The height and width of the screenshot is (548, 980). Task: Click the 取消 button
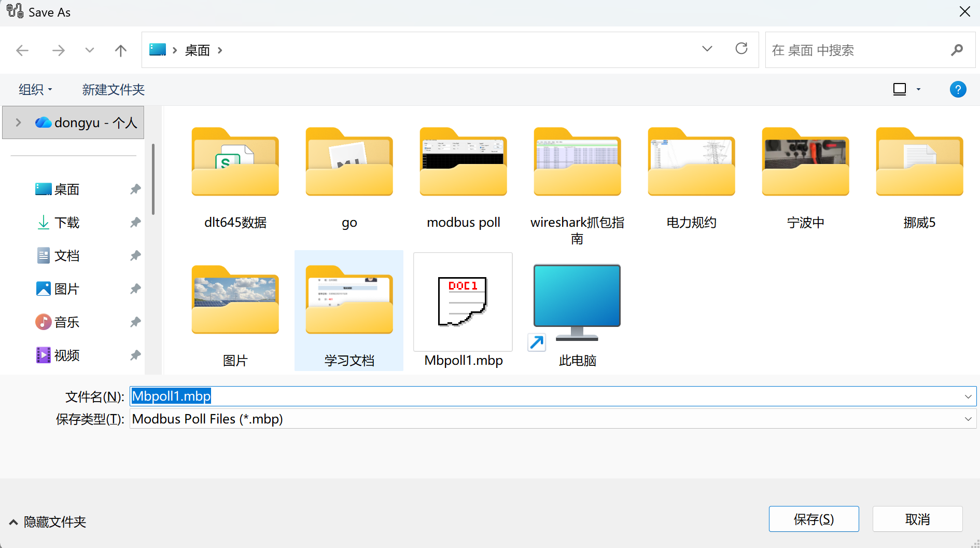(x=917, y=519)
